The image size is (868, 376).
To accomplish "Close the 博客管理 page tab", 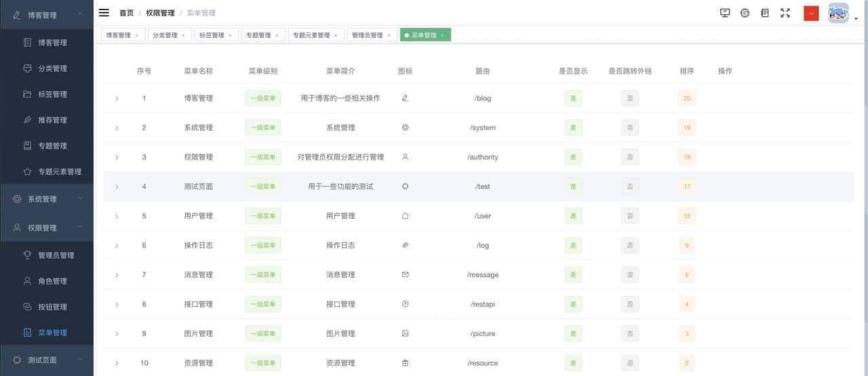I will pyautogui.click(x=136, y=35).
